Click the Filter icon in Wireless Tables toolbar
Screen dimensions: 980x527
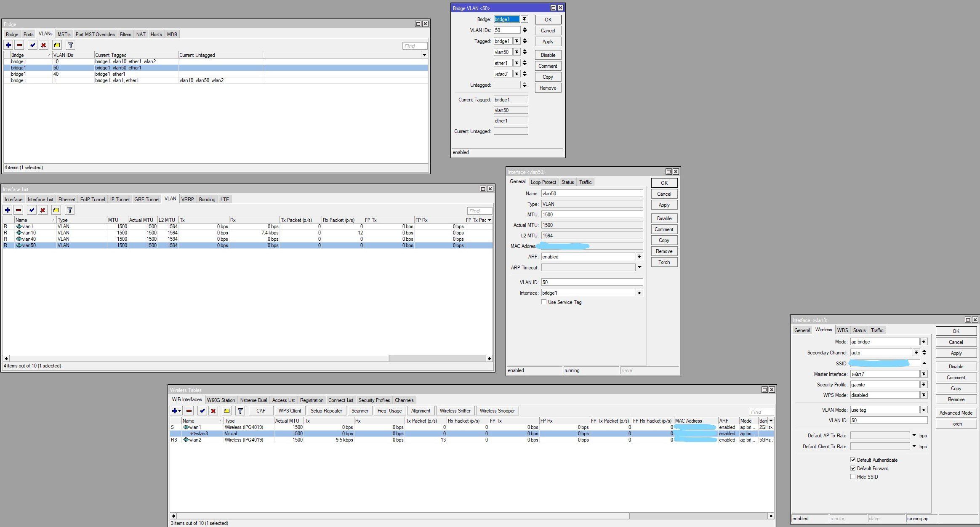click(x=241, y=410)
